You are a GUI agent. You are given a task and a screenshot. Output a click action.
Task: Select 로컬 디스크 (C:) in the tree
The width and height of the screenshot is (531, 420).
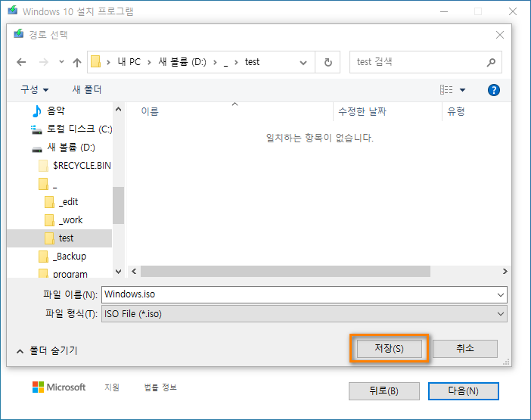tap(79, 129)
